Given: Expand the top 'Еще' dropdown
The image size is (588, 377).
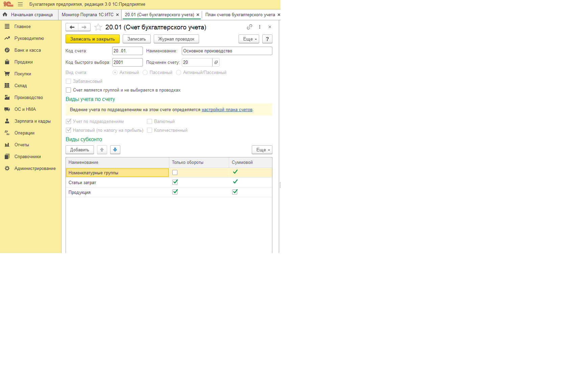Looking at the screenshot, I should pos(249,39).
